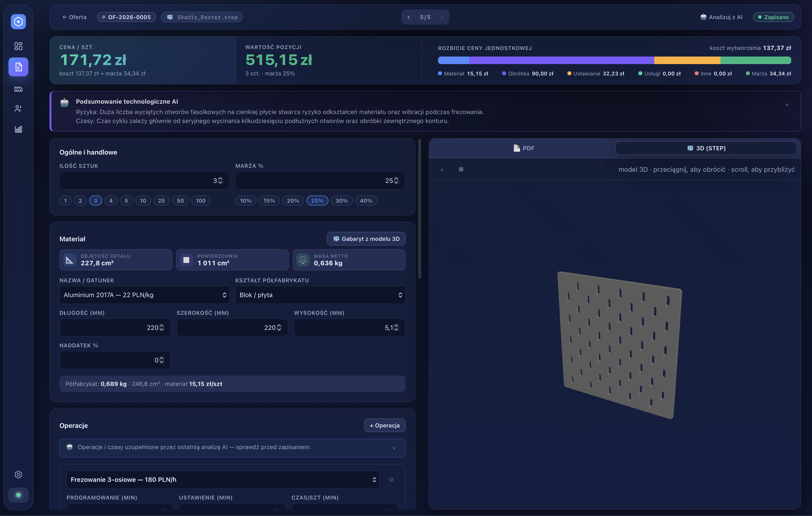Click the OF-2026-0005 offer chip

click(x=126, y=17)
